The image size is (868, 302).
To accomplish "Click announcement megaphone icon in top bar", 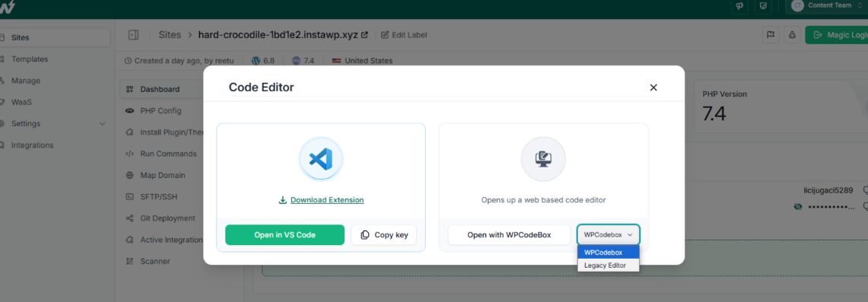I will pos(739,5).
